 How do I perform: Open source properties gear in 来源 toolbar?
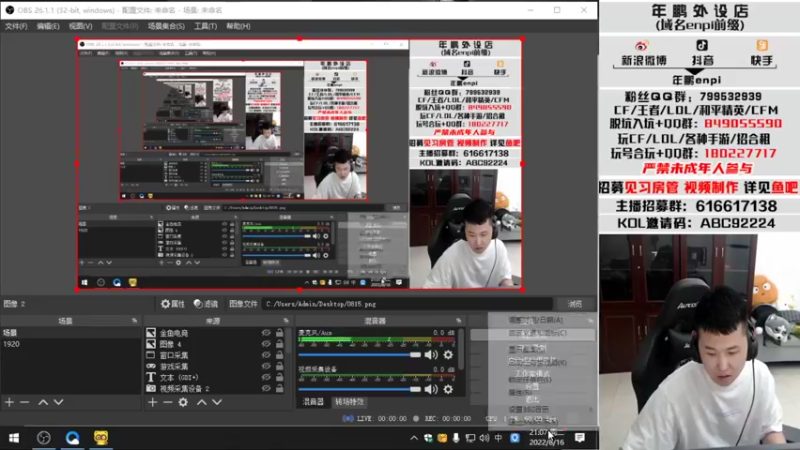[x=183, y=402]
